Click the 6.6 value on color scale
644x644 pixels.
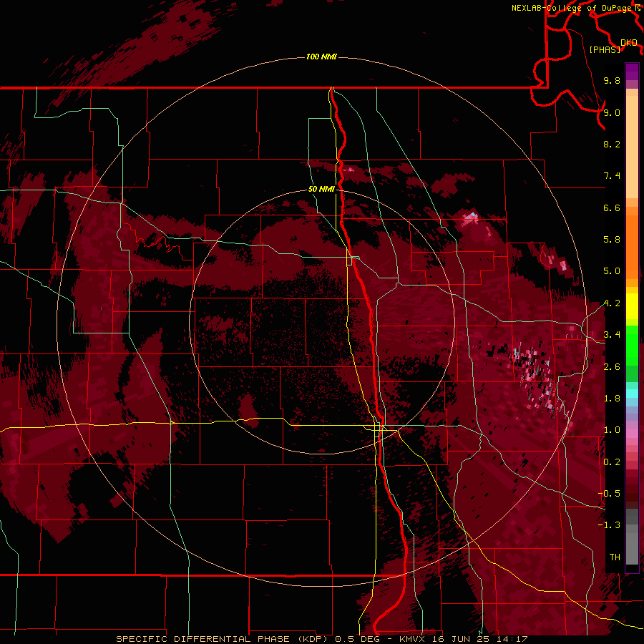(612, 208)
